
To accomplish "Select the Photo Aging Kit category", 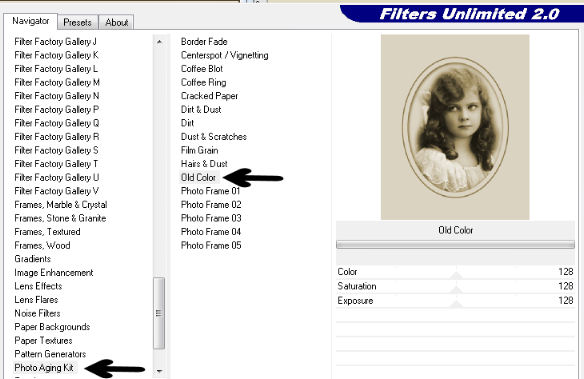I will coord(44,368).
